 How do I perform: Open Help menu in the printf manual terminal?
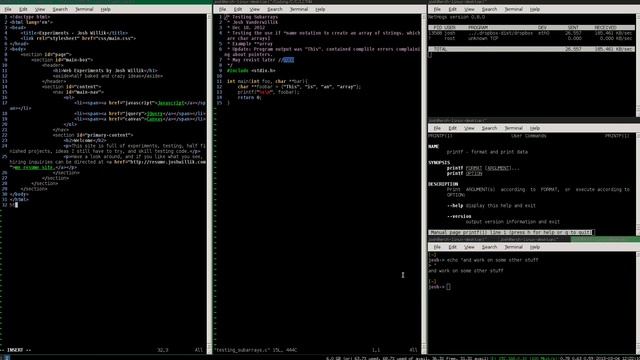click(535, 128)
